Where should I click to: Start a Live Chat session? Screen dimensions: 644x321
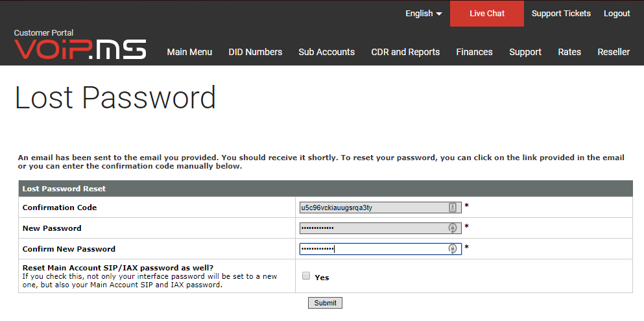point(486,14)
